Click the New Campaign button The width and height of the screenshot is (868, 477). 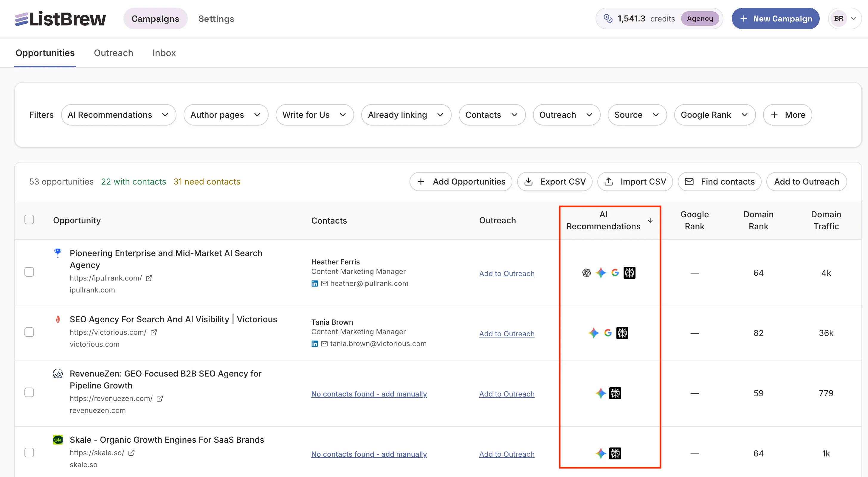click(775, 18)
